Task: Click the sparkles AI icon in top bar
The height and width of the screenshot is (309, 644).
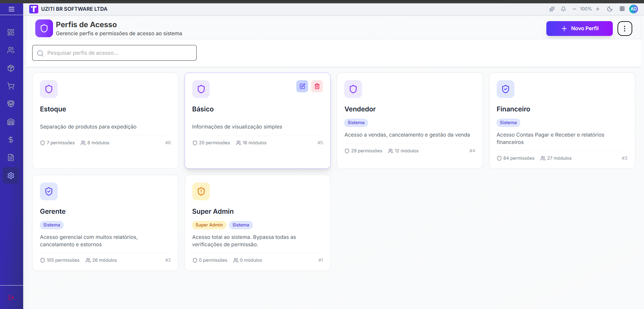Action: coord(552,9)
